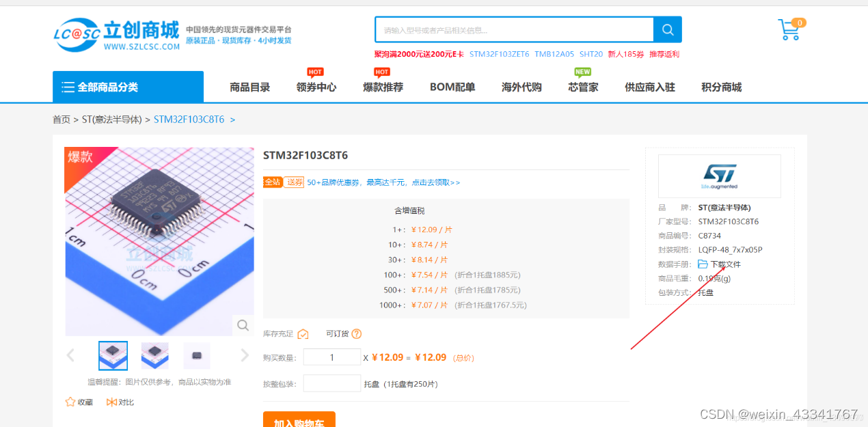868x427 pixels.
Task: Click the 购买数量 quantity input
Action: pos(332,357)
